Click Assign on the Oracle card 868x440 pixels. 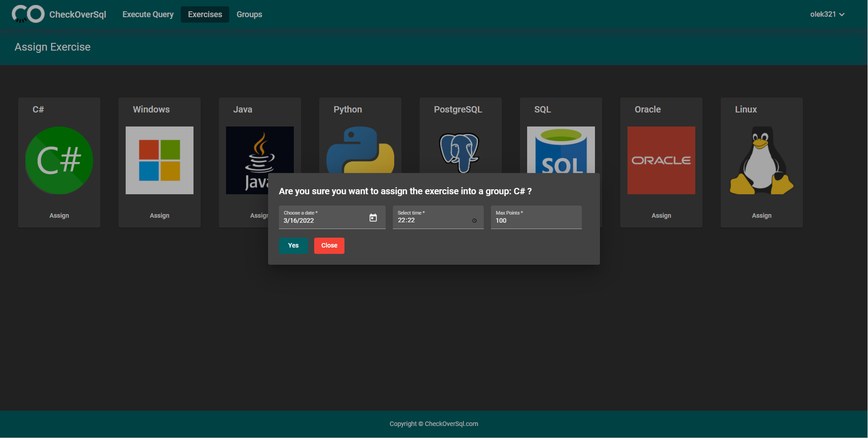tap(661, 215)
